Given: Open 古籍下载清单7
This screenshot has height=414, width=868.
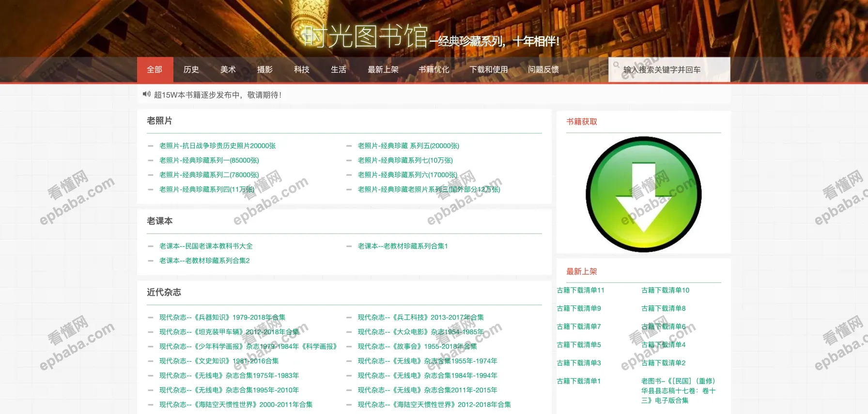Looking at the screenshot, I should point(579,327).
